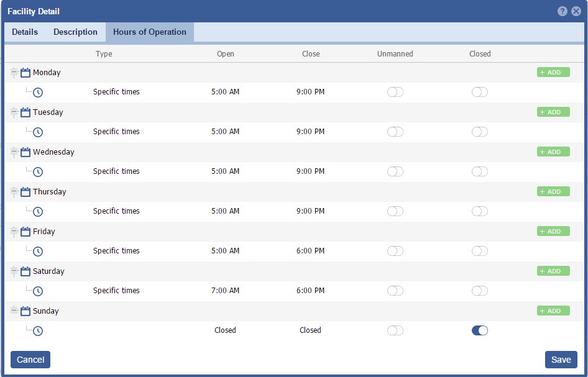
Task: Collapse the Thursday tree row
Action: [14, 192]
